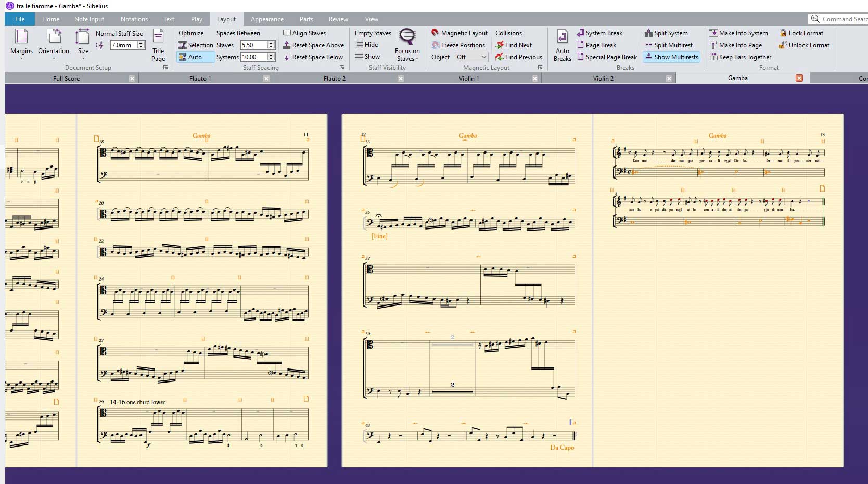This screenshot has height=484, width=868.
Task: Close the Gamba part tab
Action: 799,78
